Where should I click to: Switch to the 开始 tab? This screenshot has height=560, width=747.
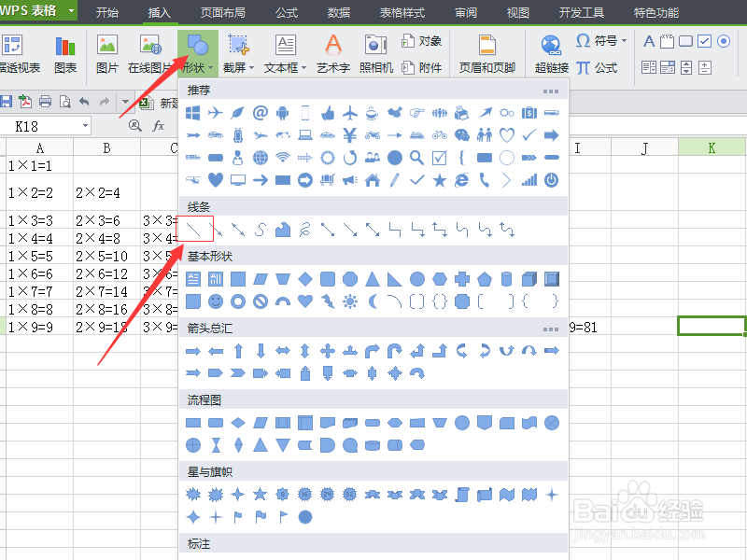[106, 12]
